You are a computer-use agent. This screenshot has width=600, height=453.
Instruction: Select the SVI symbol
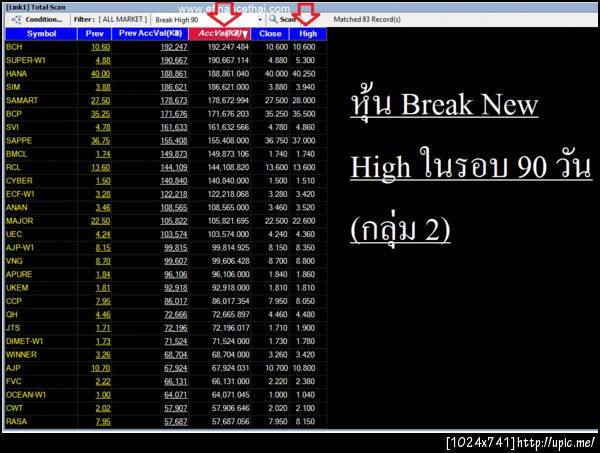pyautogui.click(x=12, y=127)
